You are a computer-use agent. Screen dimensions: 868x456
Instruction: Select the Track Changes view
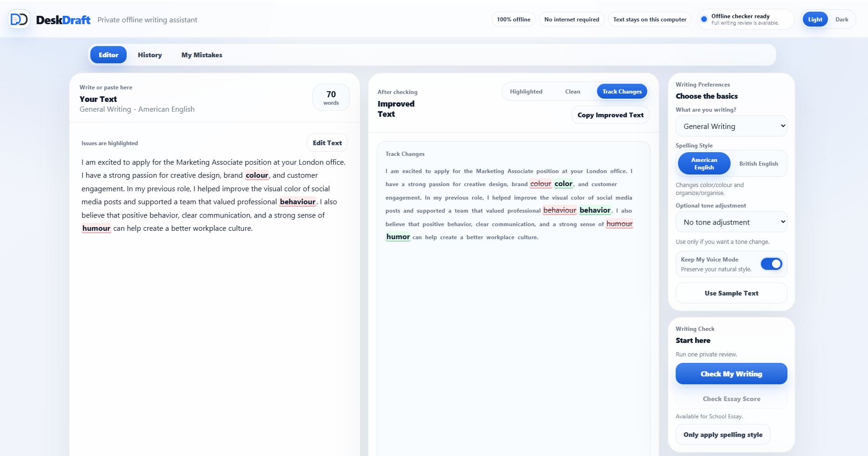click(x=622, y=92)
